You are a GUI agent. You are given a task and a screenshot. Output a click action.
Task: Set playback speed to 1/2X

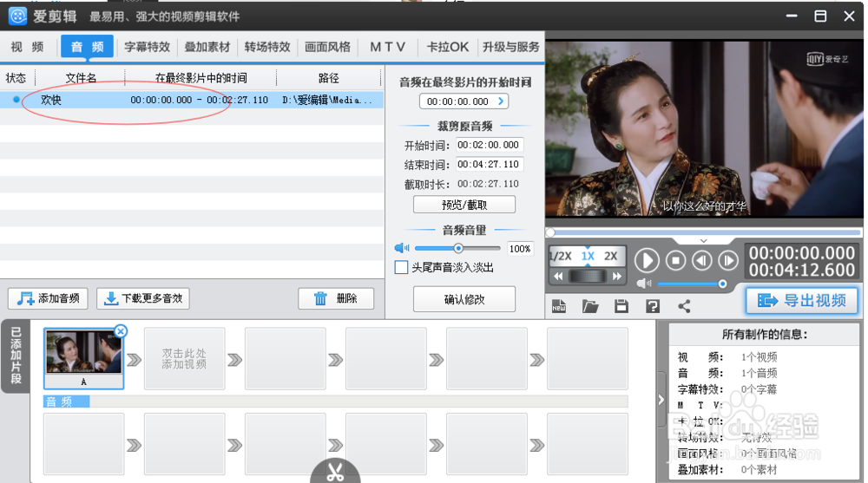pos(561,256)
